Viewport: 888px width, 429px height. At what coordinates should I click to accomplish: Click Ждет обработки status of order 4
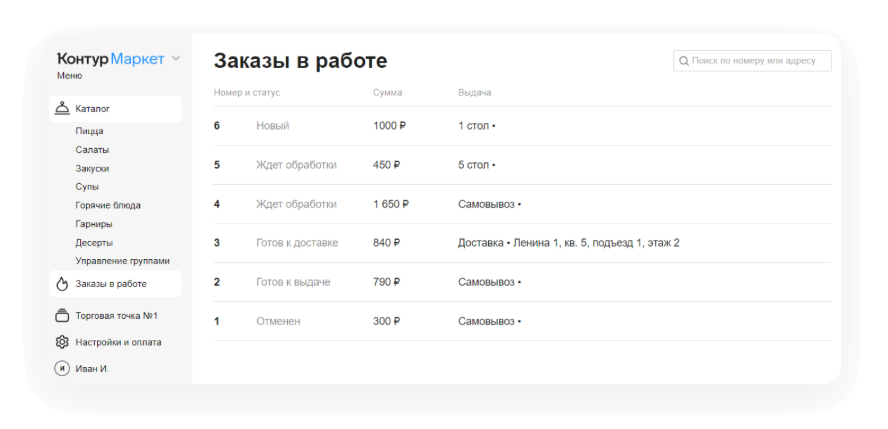tap(296, 204)
